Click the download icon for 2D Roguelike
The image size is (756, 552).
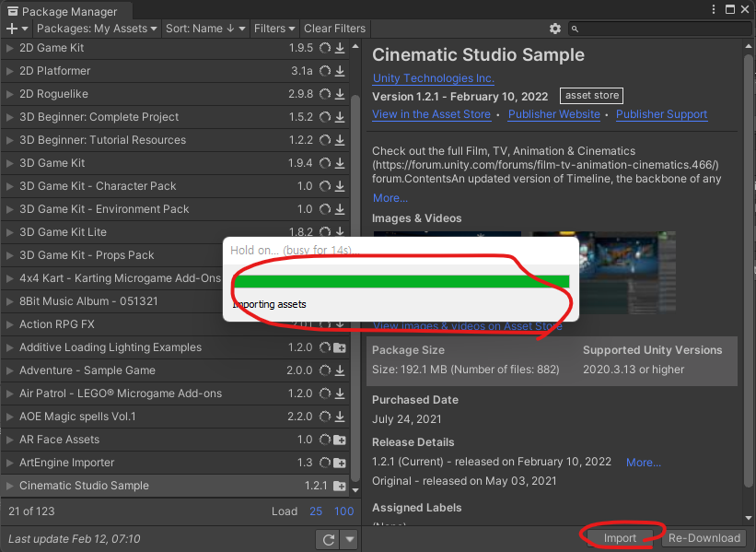[x=340, y=94]
